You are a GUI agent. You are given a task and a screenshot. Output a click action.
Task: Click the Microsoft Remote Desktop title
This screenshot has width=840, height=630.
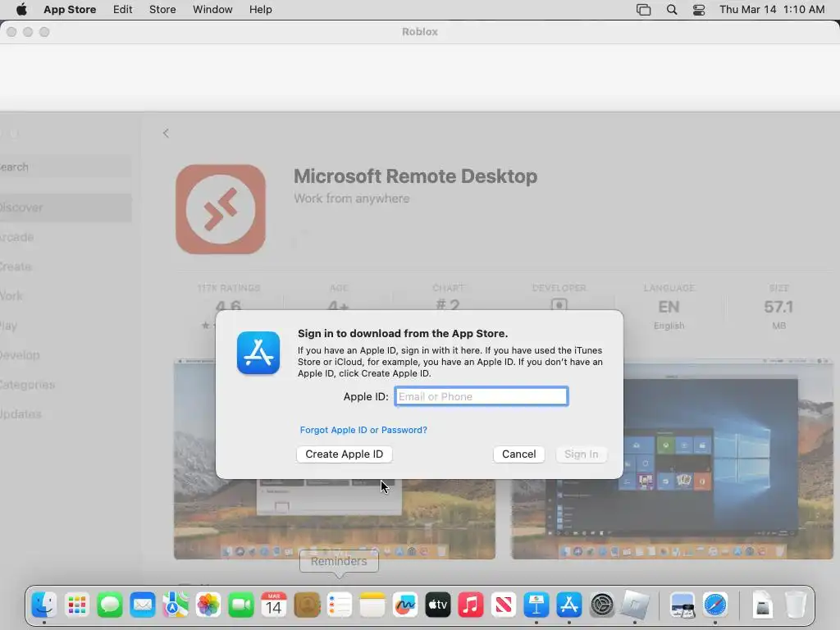tap(415, 176)
